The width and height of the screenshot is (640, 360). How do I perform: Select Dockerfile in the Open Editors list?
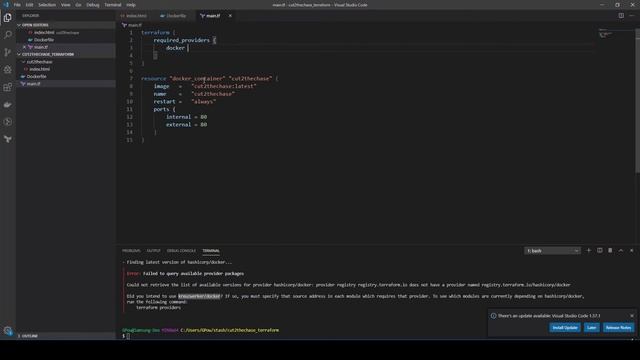coord(66,40)
